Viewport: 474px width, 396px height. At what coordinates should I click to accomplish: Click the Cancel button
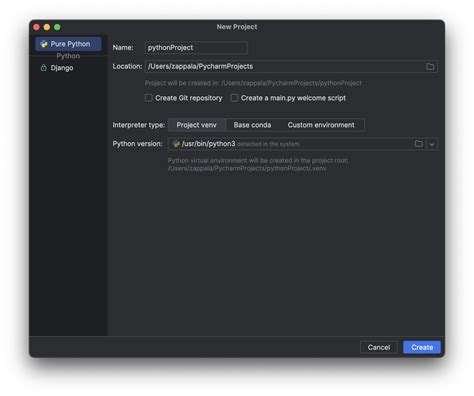(379, 347)
